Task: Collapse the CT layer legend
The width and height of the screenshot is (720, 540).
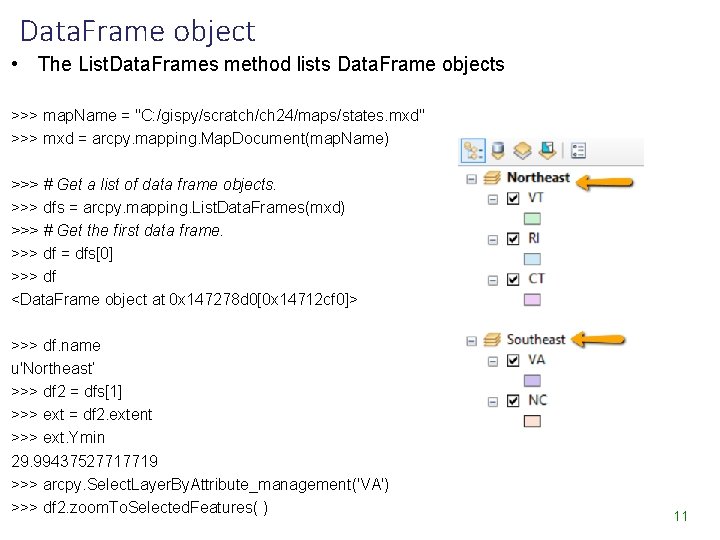Action: point(492,279)
